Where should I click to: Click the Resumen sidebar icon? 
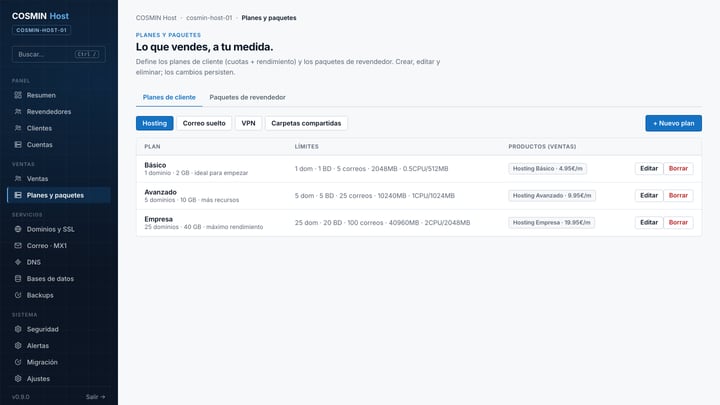pyautogui.click(x=18, y=95)
